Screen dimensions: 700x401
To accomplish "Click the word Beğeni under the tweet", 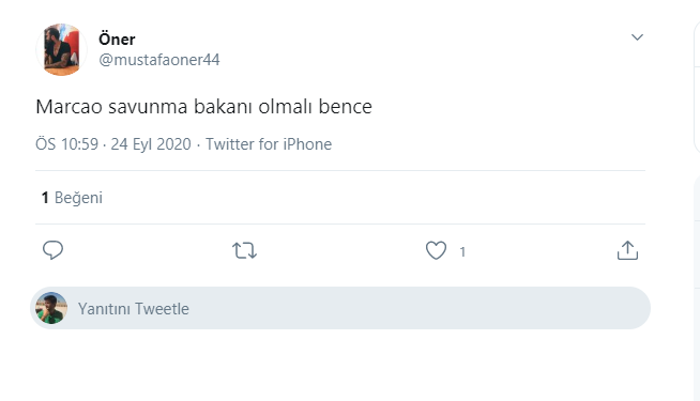I will (x=79, y=197).
